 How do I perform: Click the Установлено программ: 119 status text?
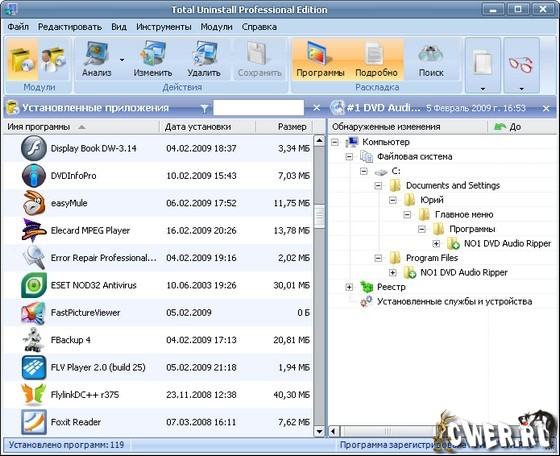[66, 445]
